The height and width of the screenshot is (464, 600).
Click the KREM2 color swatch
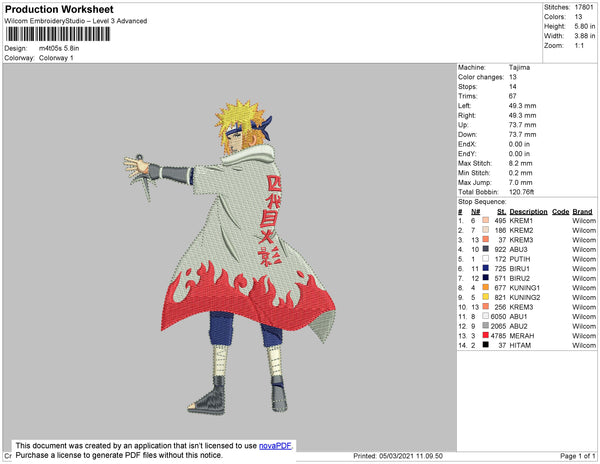(486, 230)
